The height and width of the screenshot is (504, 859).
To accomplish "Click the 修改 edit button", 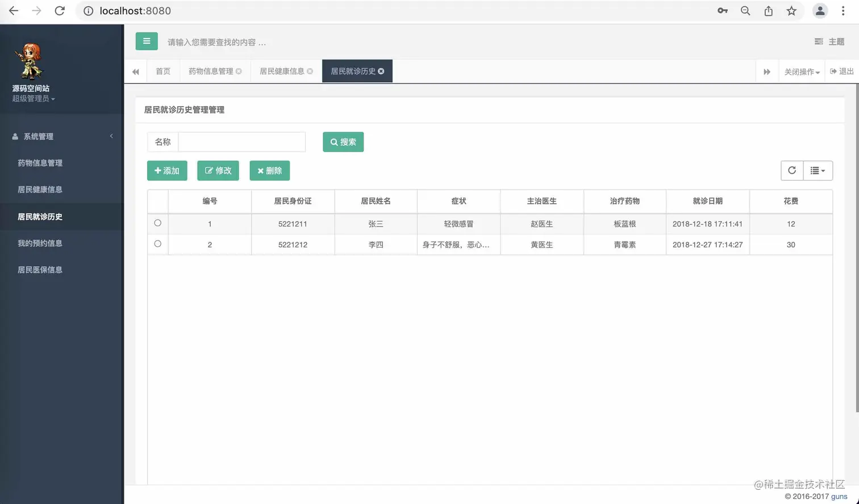I will [218, 170].
